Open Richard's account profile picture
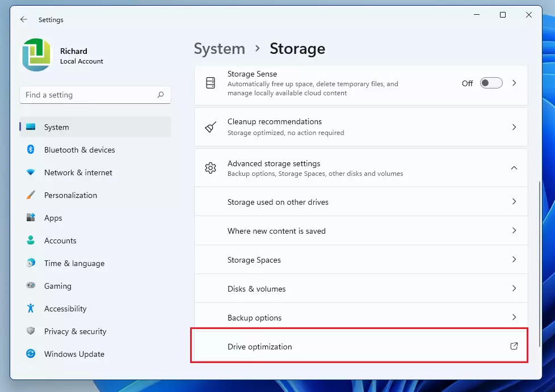This screenshot has height=392, width=555. tap(36, 55)
